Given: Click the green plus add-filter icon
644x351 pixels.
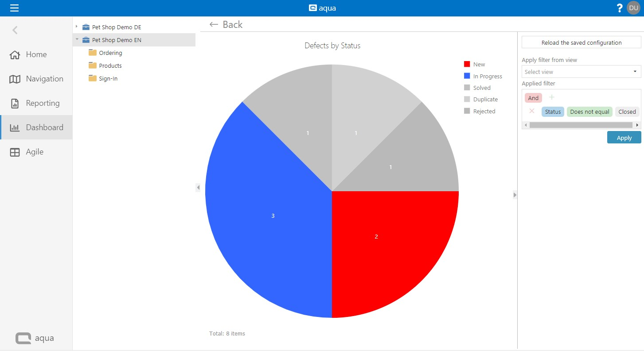Looking at the screenshot, I should click(552, 97).
